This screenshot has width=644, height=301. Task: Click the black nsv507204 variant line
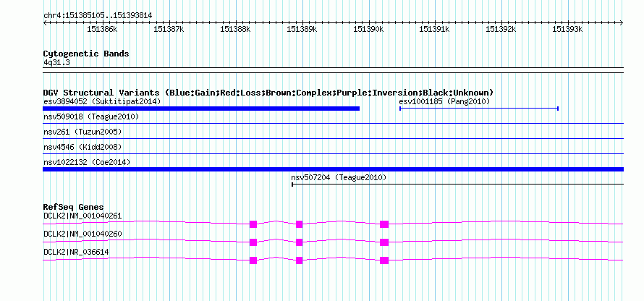[x=457, y=185]
